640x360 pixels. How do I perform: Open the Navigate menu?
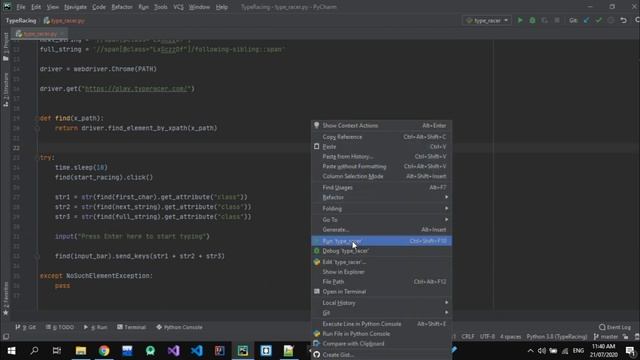75,7
